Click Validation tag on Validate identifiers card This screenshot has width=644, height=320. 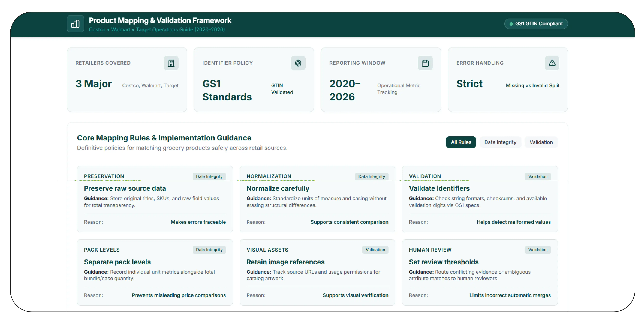(537, 177)
